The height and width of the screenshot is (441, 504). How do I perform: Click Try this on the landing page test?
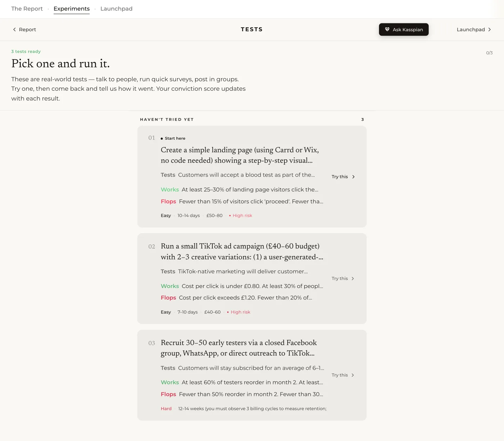(343, 177)
